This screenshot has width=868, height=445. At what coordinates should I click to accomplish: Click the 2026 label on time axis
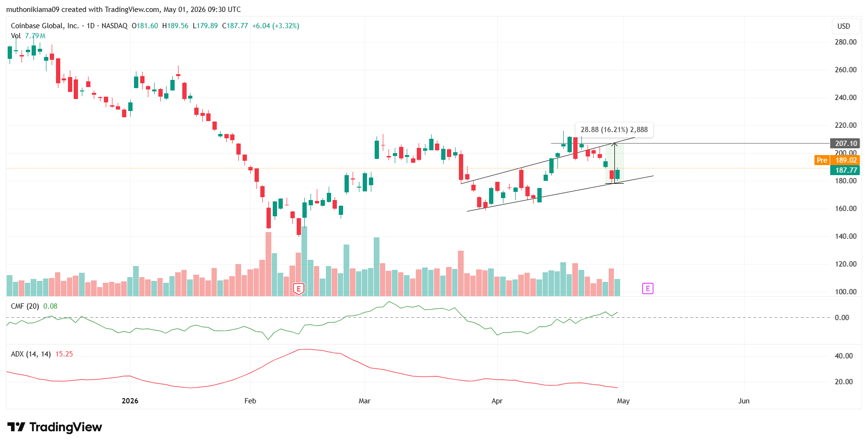(x=130, y=401)
